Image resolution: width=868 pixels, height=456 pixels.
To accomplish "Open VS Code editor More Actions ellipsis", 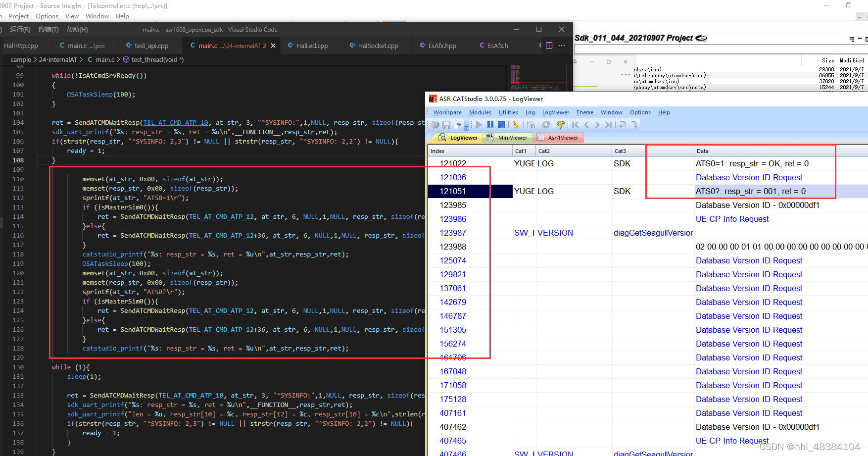I will 562,46.
